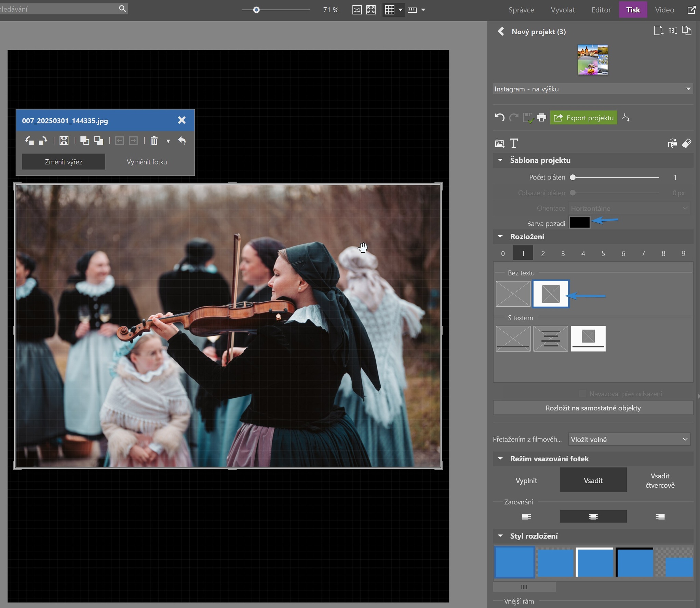Screen dimensions: 700x608
Task: Click the insert image icon
Action: 499,143
